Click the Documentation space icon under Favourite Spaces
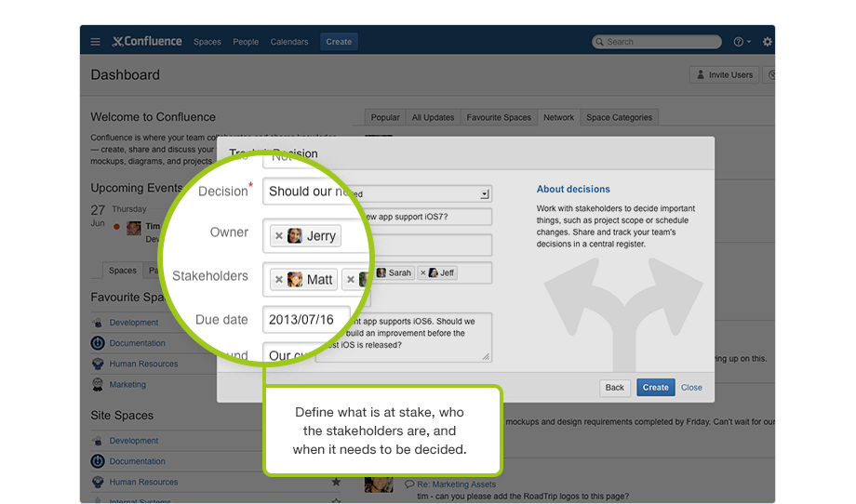This screenshot has height=504, width=856. 98,343
